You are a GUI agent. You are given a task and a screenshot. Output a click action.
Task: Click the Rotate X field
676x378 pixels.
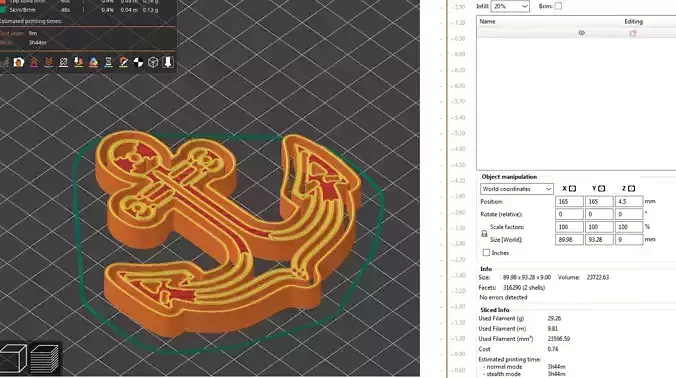tap(569, 214)
